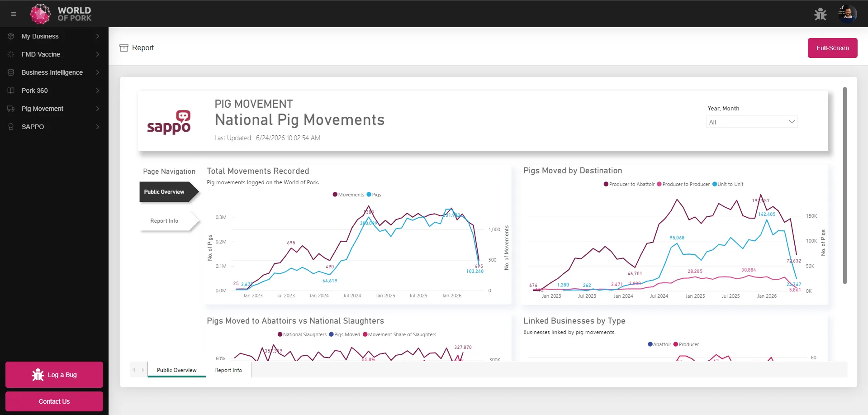Open the Pig Movement menu item
This screenshot has height=415, width=868.
(x=54, y=109)
